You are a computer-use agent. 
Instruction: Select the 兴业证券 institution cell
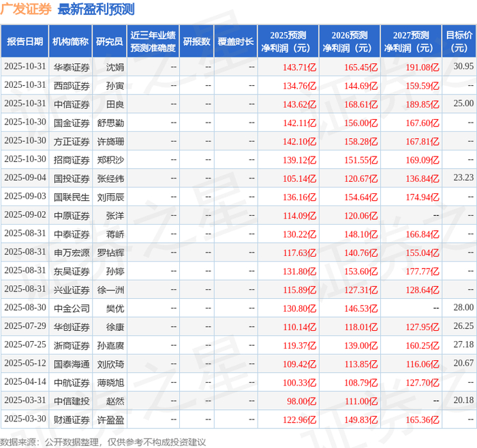(72, 289)
